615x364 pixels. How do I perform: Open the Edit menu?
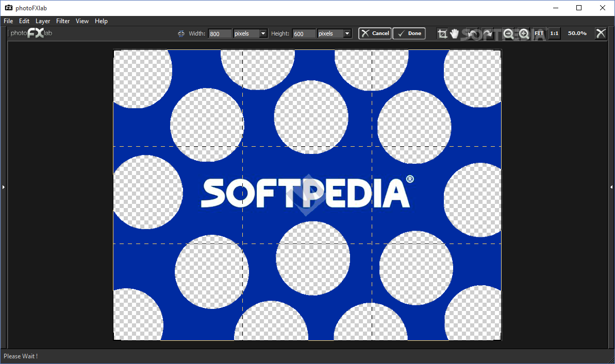[x=24, y=21]
